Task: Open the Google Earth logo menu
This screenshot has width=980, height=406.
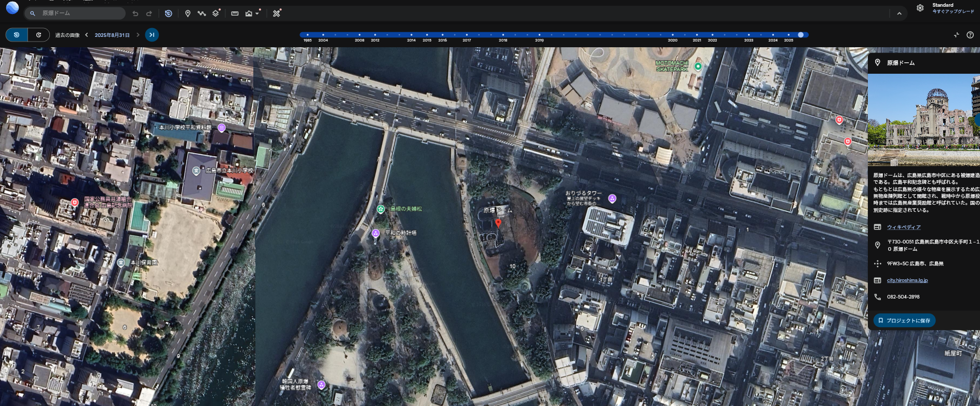Action: coord(12,8)
